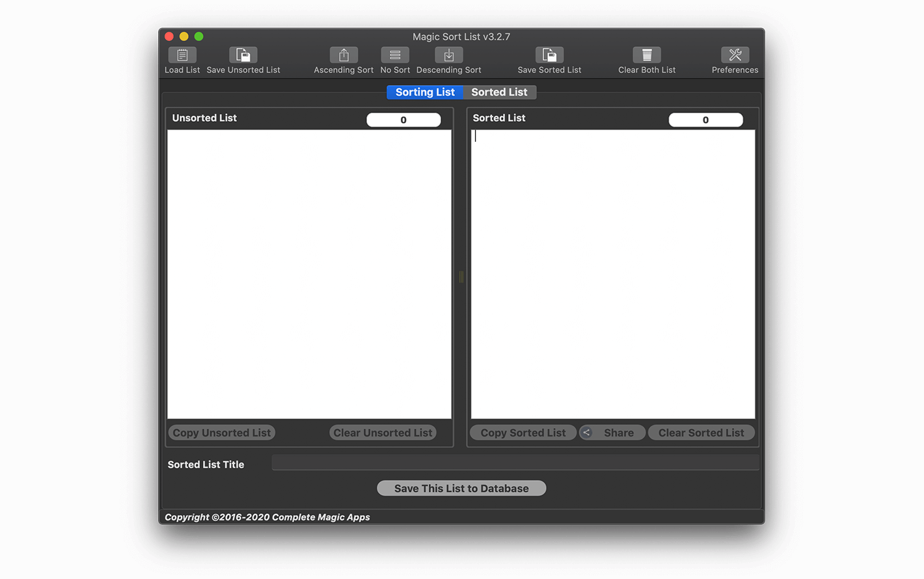924x579 pixels.
Task: Focus the Sorted List Title field
Action: pos(515,463)
